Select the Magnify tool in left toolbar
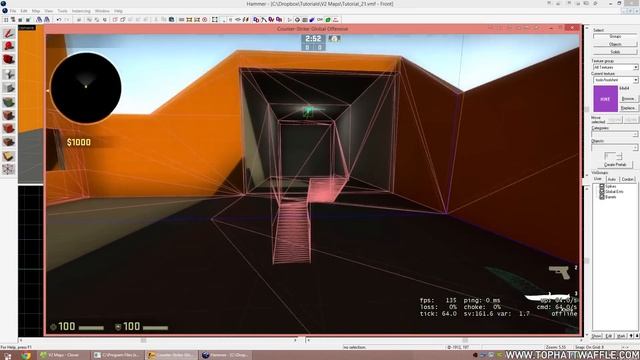 pyautogui.click(x=9, y=47)
